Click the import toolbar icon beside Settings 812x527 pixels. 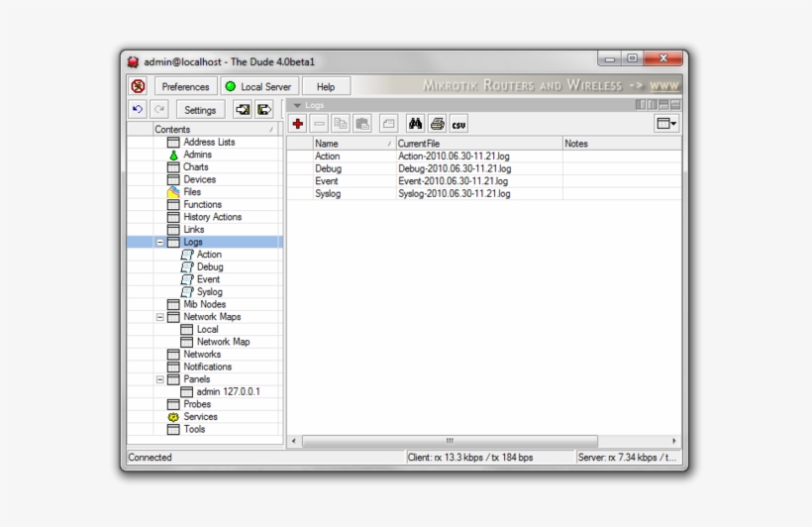tap(243, 109)
